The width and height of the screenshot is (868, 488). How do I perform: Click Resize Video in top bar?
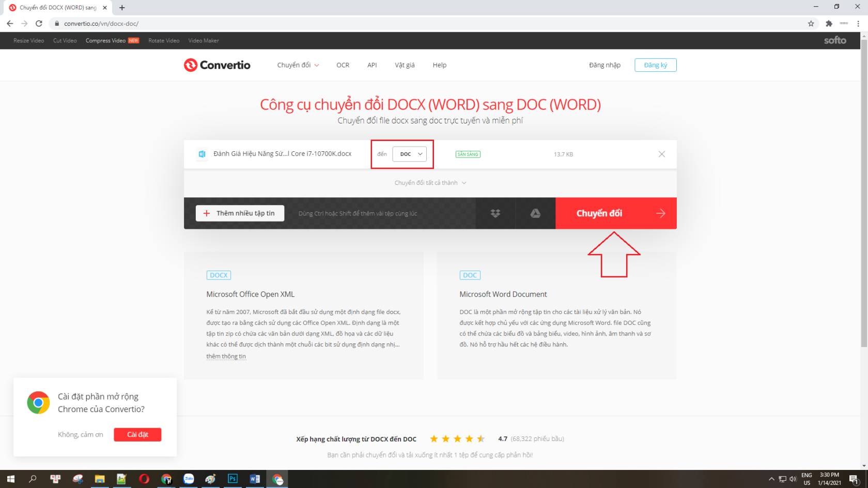(x=28, y=41)
